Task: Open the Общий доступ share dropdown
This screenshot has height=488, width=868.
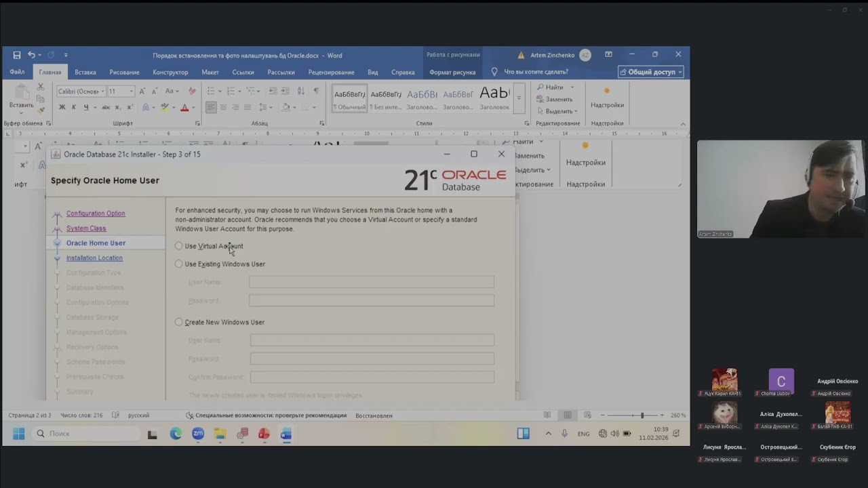Action: click(651, 72)
